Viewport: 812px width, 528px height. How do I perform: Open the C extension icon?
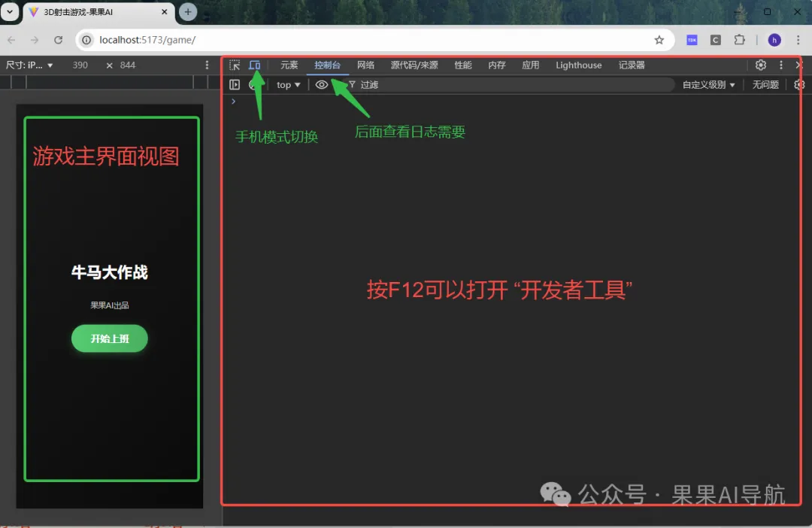(x=715, y=40)
